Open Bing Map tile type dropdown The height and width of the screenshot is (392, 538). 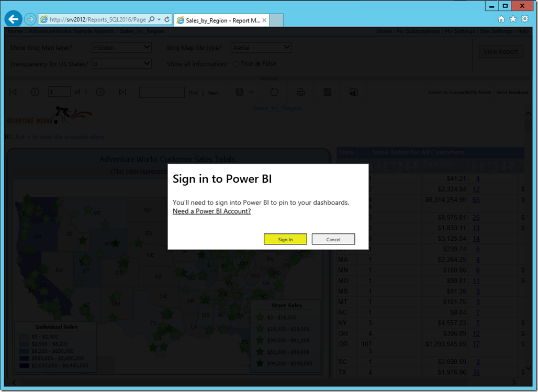pos(262,48)
